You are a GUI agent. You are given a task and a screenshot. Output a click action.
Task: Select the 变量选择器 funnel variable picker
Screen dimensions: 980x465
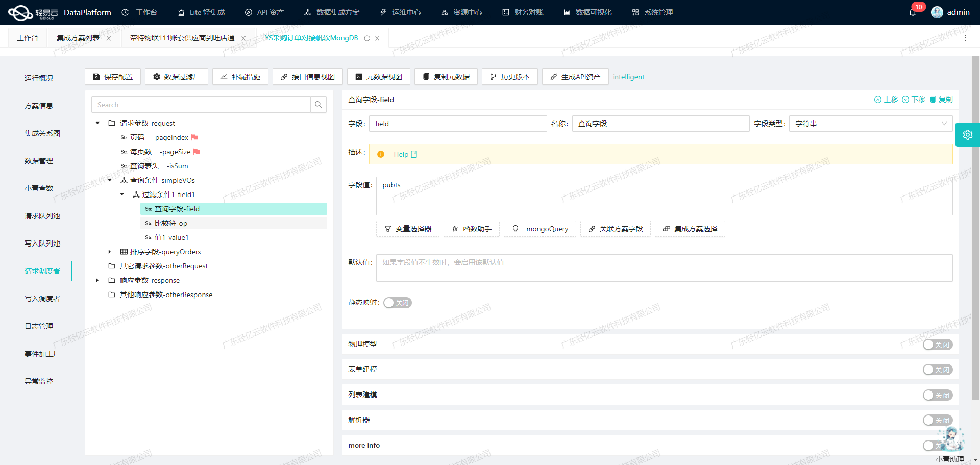[x=407, y=229]
